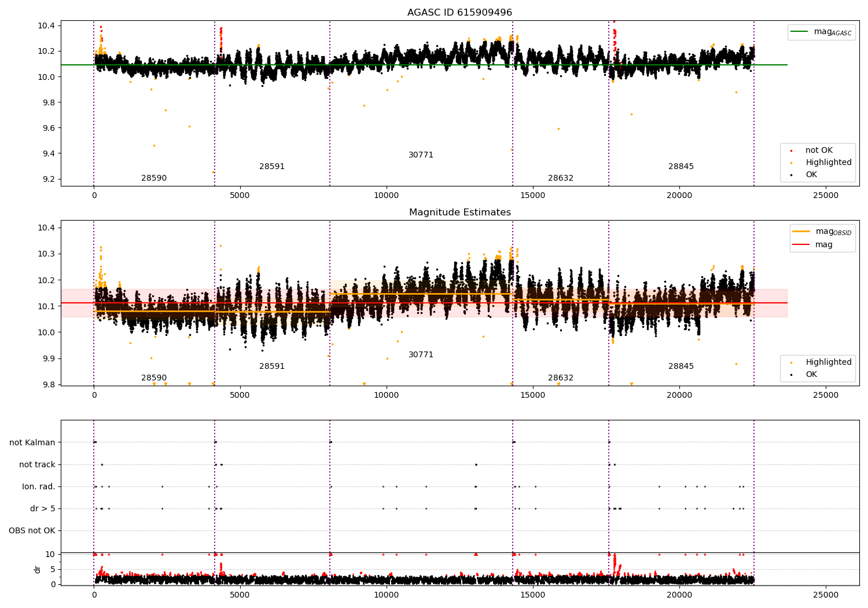
Task: Click obsid label 28845 in Magnitude Estimates plot
Action: coord(681,367)
